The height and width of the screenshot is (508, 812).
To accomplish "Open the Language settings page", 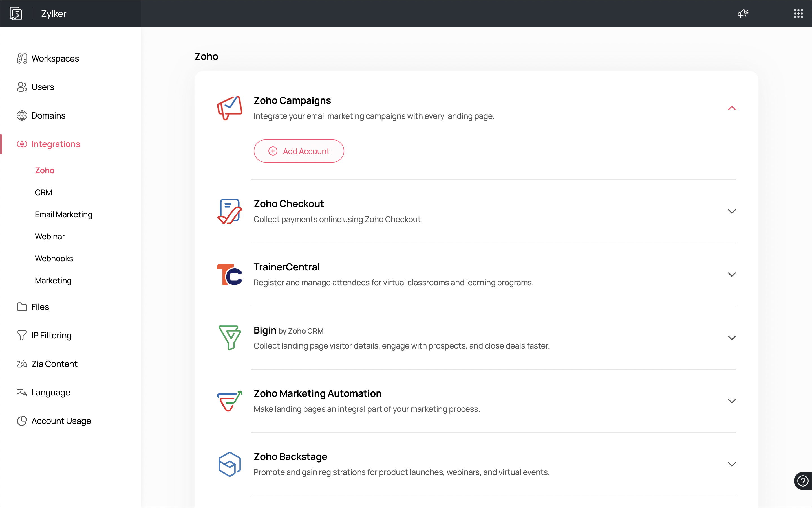I will click(x=51, y=392).
